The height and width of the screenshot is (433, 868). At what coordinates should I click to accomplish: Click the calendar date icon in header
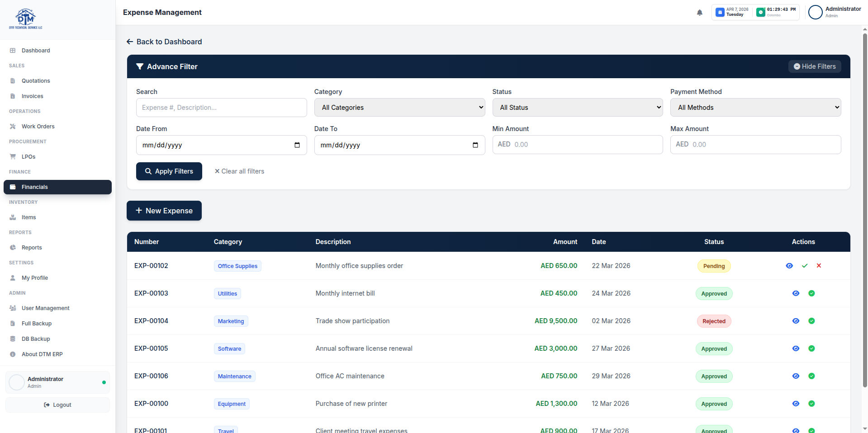720,12
